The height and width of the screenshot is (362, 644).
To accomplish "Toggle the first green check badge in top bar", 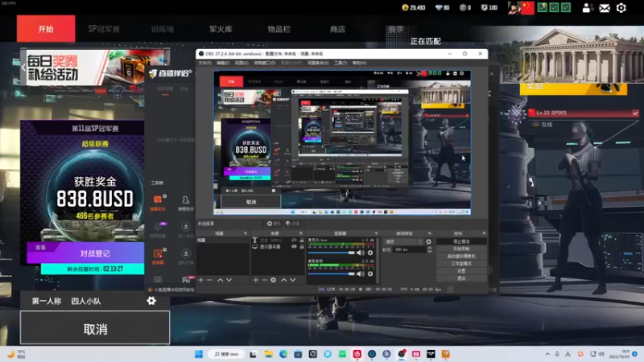I will click(x=542, y=7).
